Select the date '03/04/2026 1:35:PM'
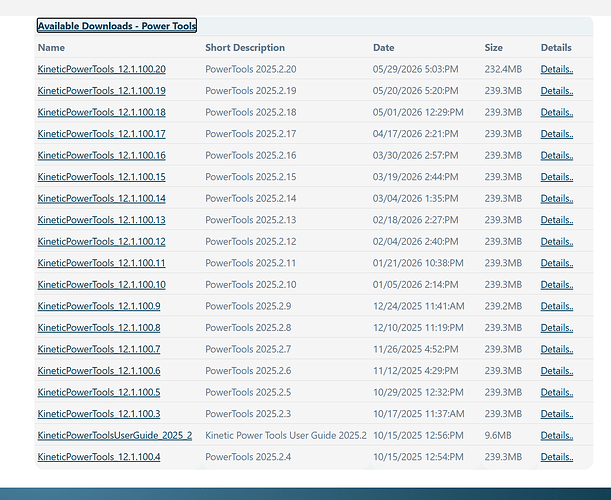The width and height of the screenshot is (611, 500). (416, 198)
